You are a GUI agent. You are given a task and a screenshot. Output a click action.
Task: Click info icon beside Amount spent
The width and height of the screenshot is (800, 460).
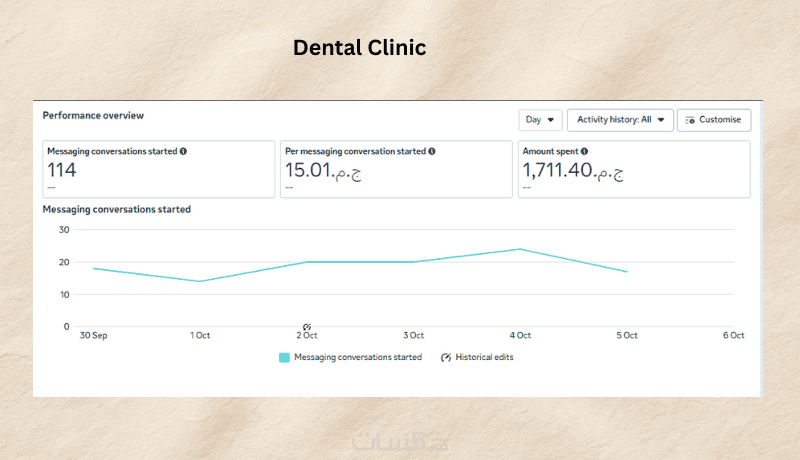tap(584, 151)
